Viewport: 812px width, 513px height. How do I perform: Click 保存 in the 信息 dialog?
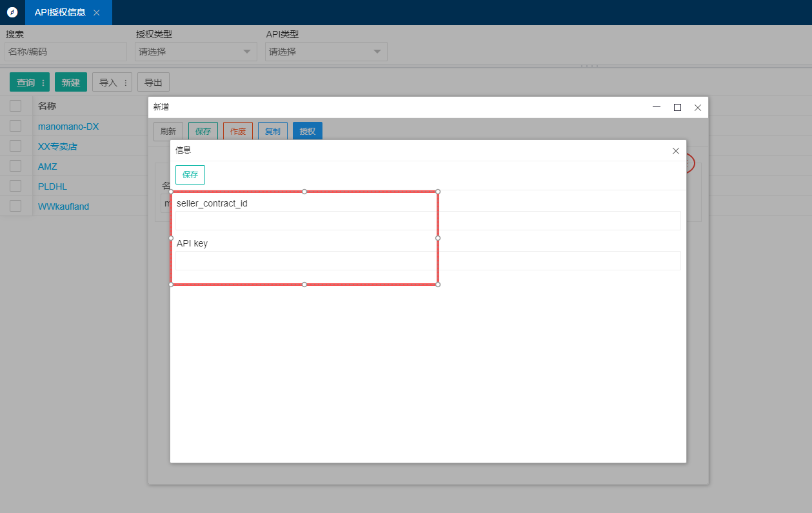[190, 175]
